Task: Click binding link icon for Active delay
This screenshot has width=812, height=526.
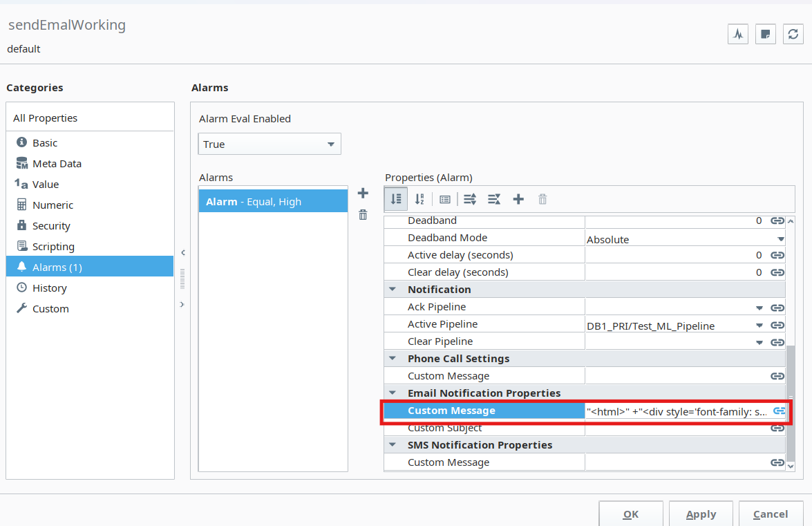Action: [777, 255]
